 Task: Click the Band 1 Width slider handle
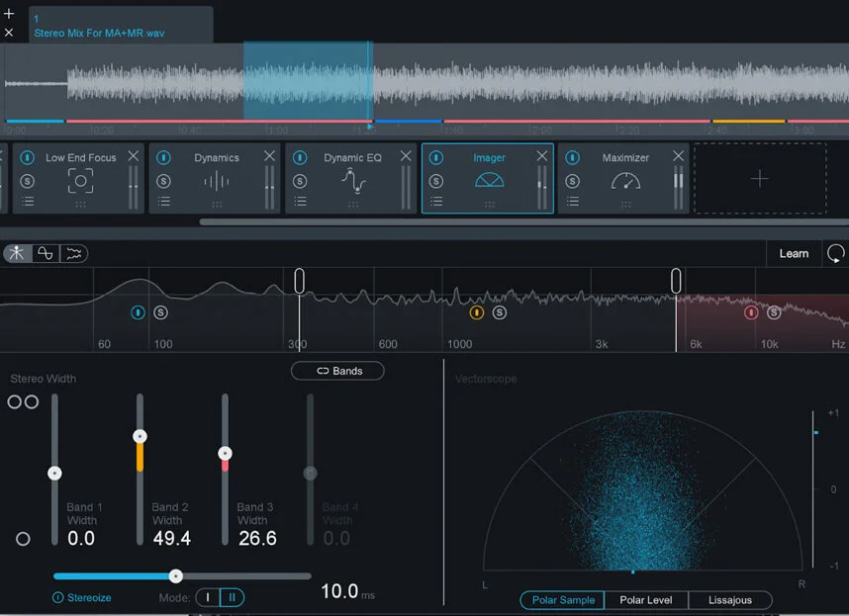pos(54,473)
